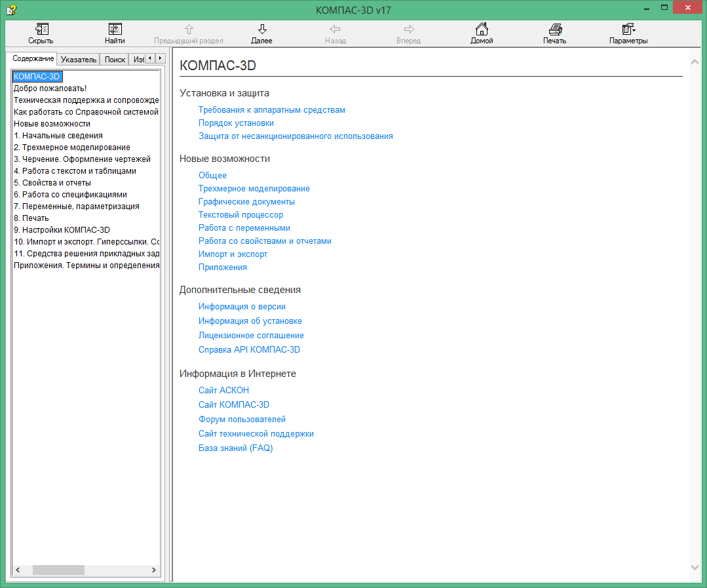Click the Назад back-arrow icon

point(335,29)
